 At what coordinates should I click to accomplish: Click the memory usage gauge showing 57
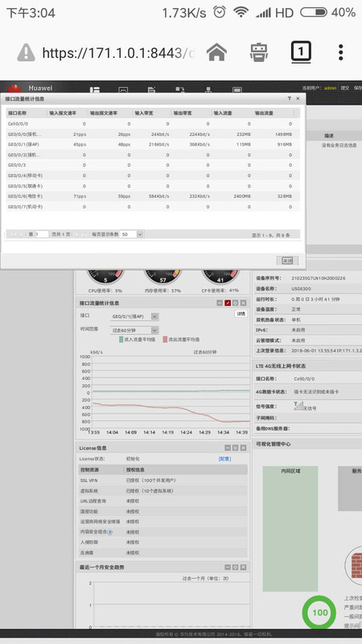point(163,277)
